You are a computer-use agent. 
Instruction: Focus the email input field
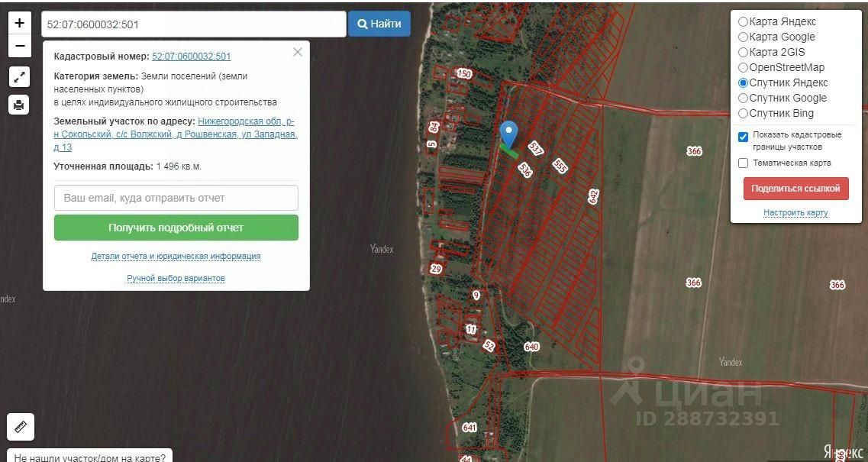click(176, 198)
